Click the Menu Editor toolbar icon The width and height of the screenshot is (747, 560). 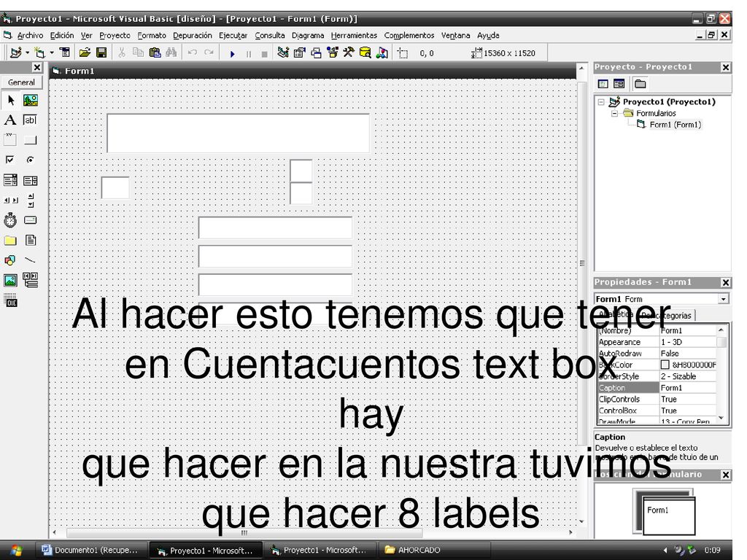pos(65,52)
